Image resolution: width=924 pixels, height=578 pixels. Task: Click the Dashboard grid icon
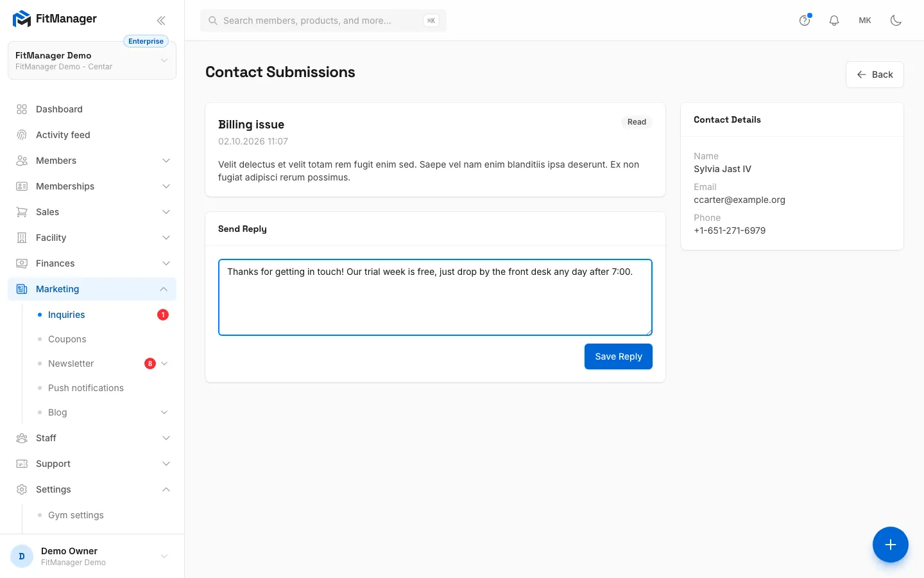coord(22,109)
